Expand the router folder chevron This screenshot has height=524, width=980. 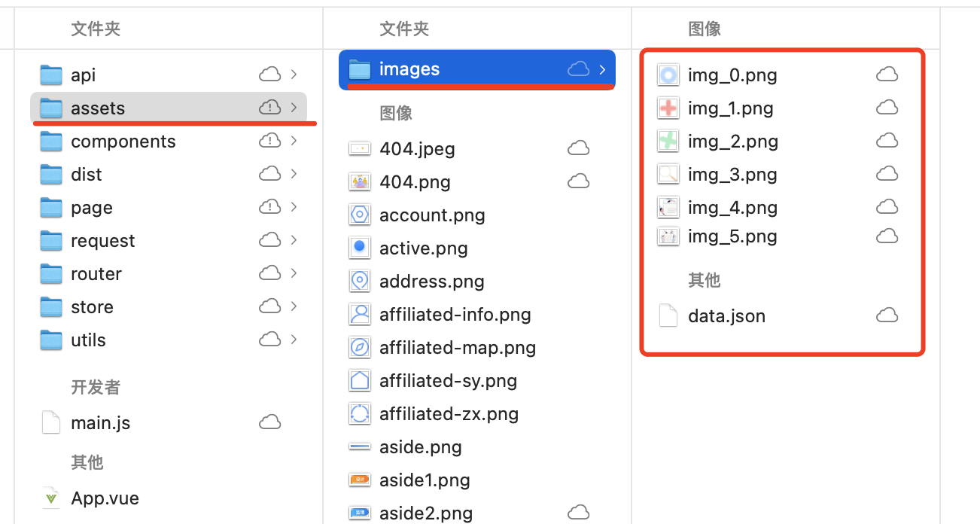295,273
